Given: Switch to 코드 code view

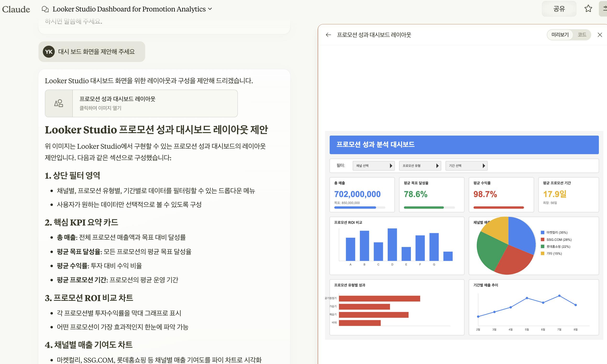Looking at the screenshot, I should point(582,35).
